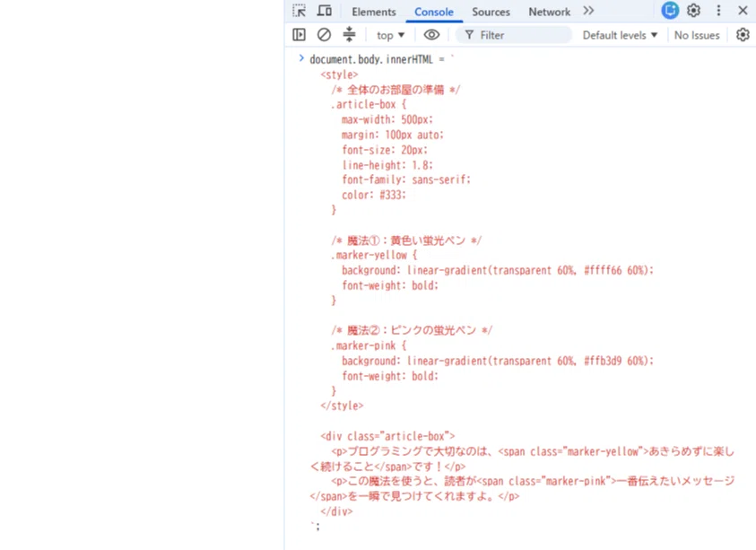Open console settings gear icon

[743, 35]
